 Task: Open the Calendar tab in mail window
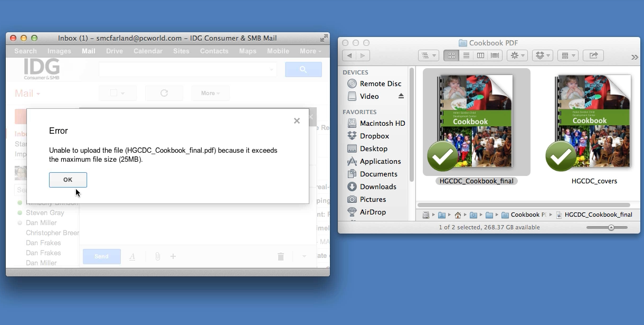pos(148,51)
